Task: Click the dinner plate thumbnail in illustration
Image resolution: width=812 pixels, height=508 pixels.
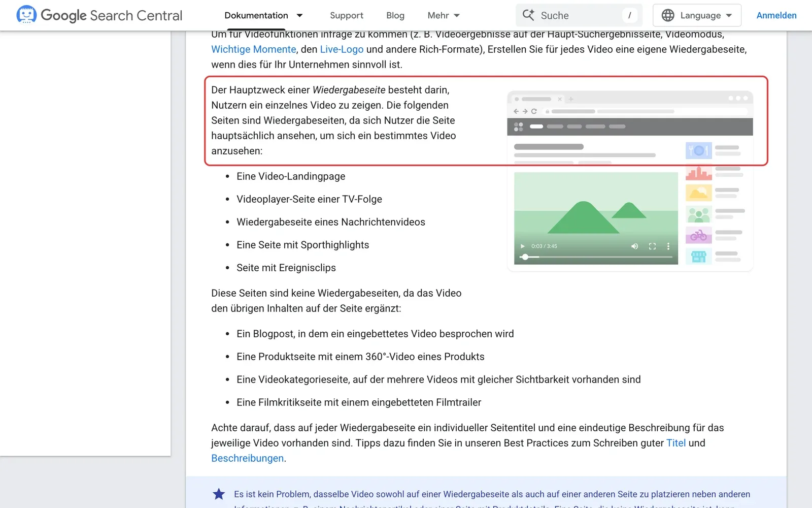Action: 699,150
